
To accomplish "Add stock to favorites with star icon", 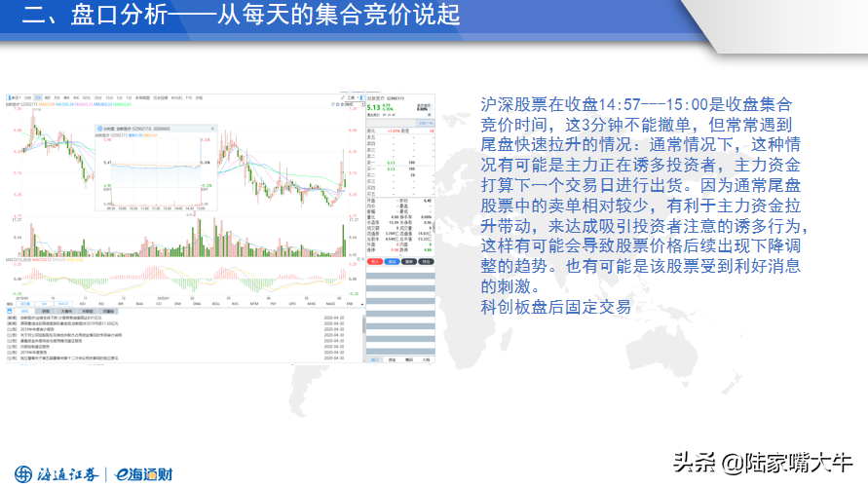I will pos(429,115).
